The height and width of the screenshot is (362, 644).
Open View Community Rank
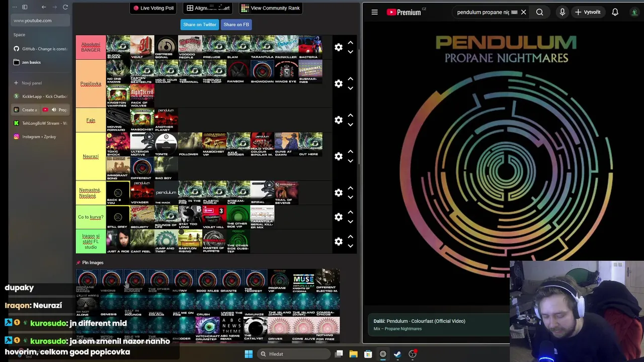(270, 8)
